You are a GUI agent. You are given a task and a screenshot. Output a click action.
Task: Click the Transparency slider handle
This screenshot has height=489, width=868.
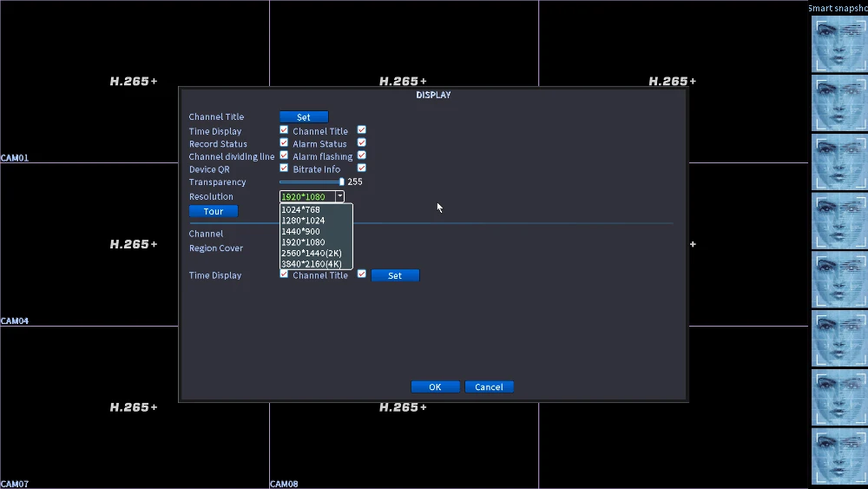click(341, 182)
